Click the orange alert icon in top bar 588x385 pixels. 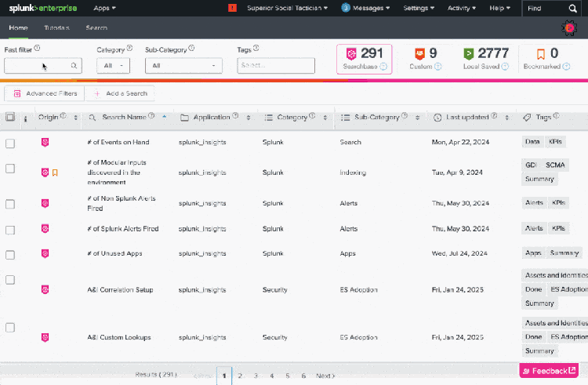click(232, 8)
